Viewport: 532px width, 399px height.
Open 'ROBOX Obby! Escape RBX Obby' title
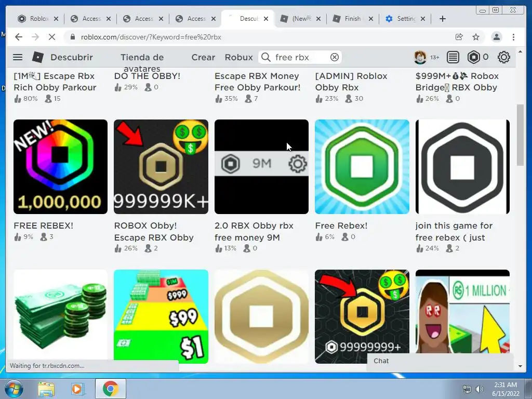coord(154,231)
